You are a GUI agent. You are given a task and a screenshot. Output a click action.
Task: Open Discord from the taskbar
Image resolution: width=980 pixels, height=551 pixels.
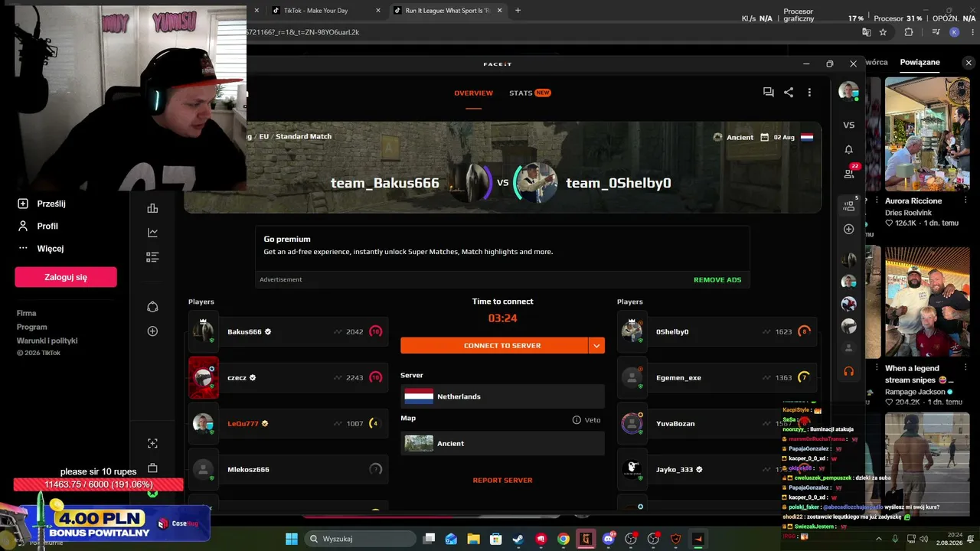click(x=609, y=539)
